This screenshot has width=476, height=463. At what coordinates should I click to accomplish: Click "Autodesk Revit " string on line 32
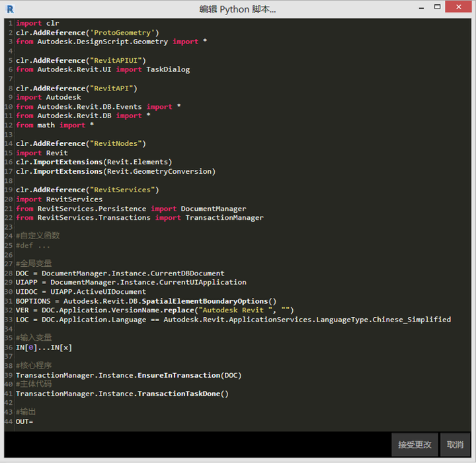point(235,310)
